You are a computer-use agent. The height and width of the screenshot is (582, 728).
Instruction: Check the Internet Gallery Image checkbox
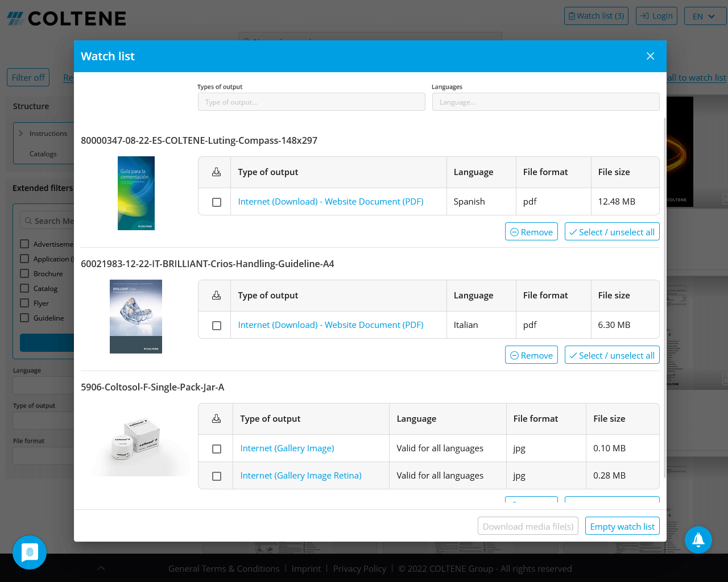pos(217,449)
